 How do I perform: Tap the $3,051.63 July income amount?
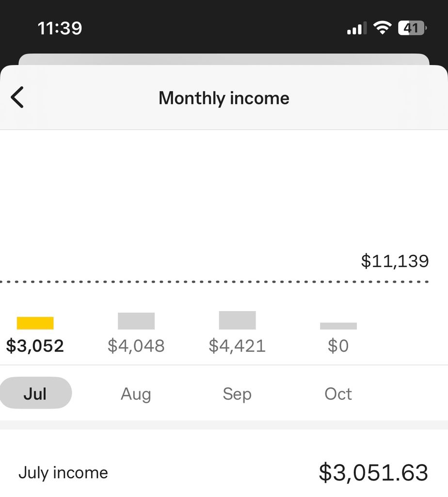point(373,473)
